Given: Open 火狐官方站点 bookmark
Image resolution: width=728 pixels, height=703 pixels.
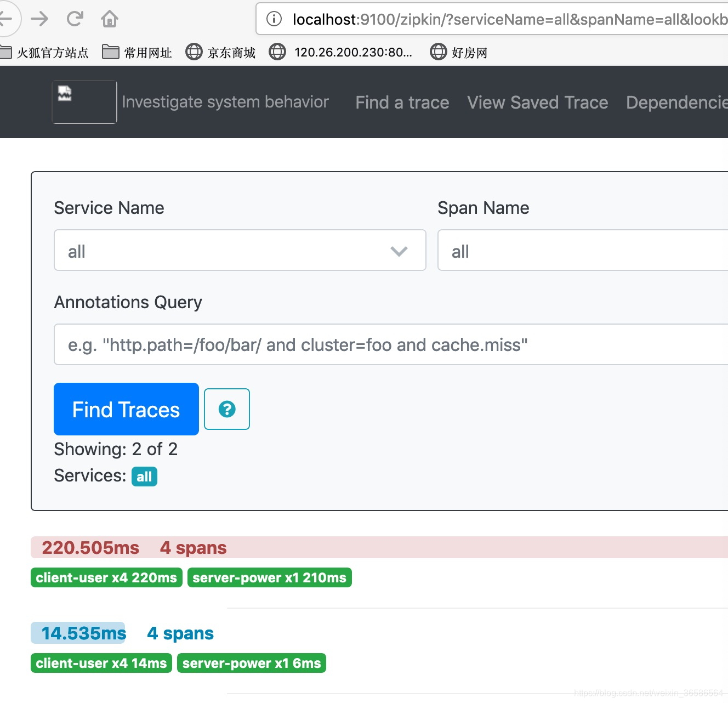Looking at the screenshot, I should [x=44, y=53].
